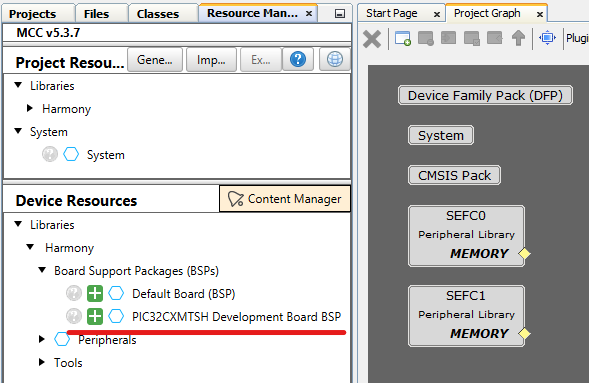Click the up arrow icon in graph toolbar
589x383 pixels.
pos(518,38)
